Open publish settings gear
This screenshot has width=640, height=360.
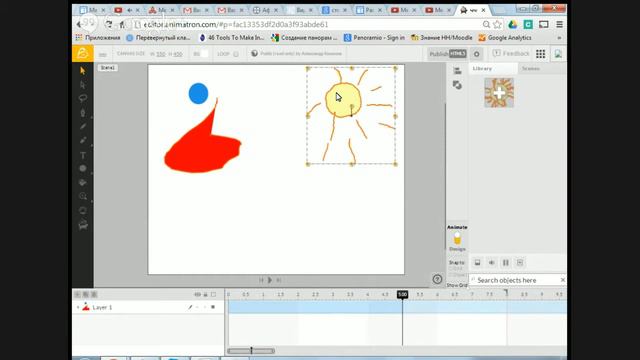[x=476, y=54]
